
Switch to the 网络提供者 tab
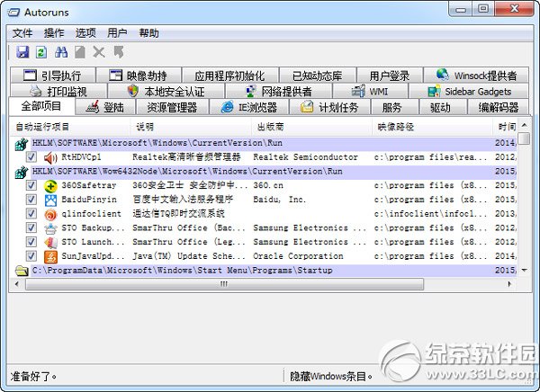[x=279, y=91]
